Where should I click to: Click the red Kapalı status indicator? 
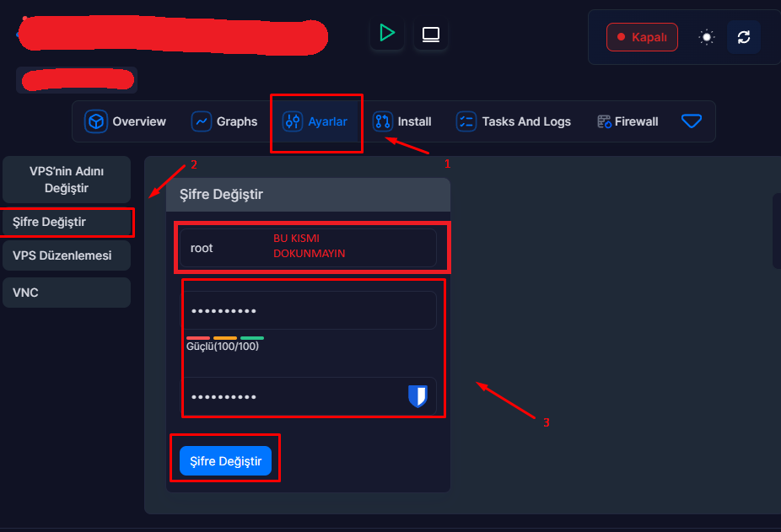642,37
